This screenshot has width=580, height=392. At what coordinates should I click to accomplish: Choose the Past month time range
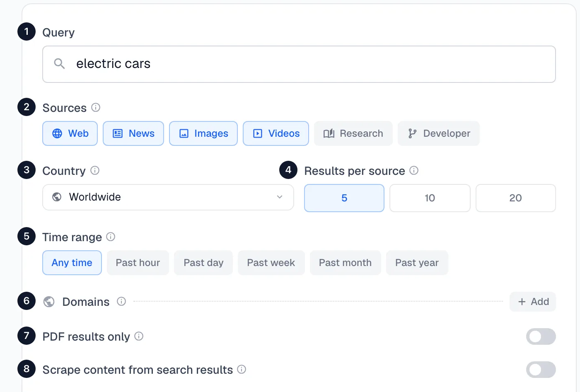coord(346,263)
